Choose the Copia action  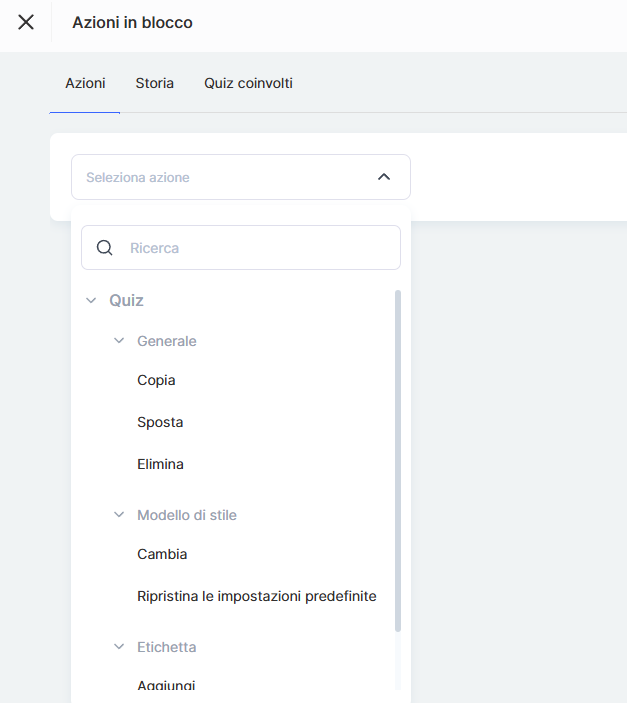[x=156, y=380]
